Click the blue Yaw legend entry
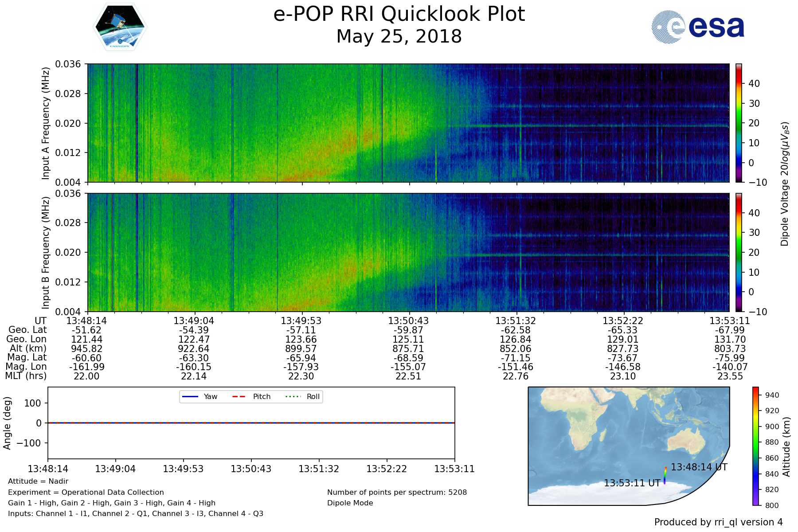Image resolution: width=798 pixels, height=532 pixels. click(x=199, y=396)
